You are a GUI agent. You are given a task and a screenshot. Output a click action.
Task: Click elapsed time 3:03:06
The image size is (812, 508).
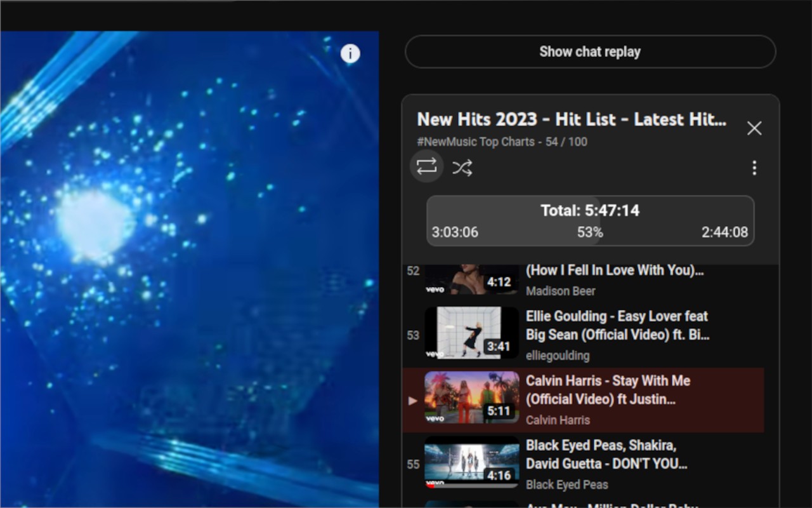pyautogui.click(x=455, y=232)
